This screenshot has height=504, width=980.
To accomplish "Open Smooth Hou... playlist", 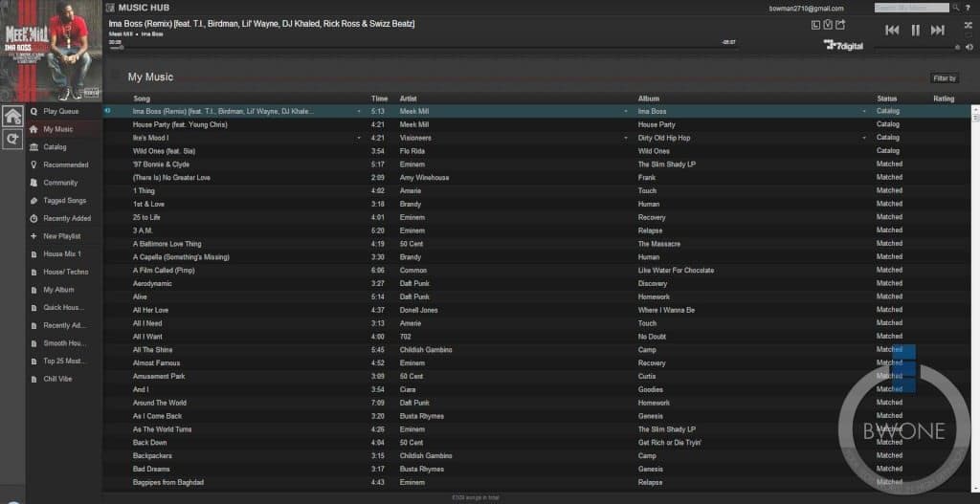I will [64, 343].
